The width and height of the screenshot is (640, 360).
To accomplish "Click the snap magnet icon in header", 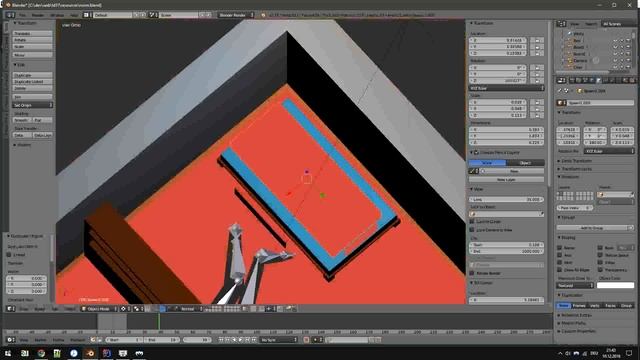I will (x=262, y=309).
